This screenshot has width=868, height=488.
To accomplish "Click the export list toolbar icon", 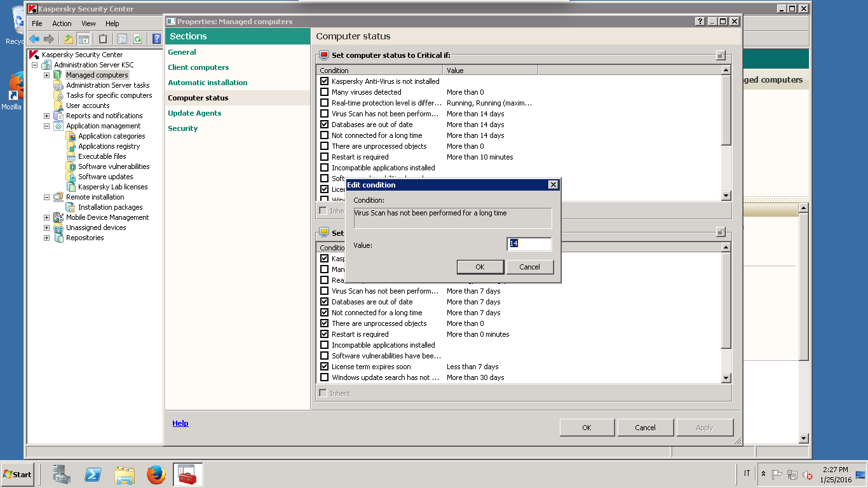I will click(x=122, y=39).
